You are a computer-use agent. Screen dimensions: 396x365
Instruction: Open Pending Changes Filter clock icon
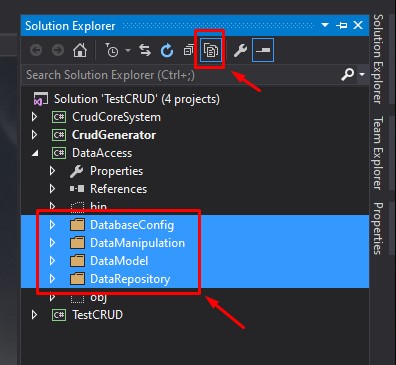tap(112, 50)
